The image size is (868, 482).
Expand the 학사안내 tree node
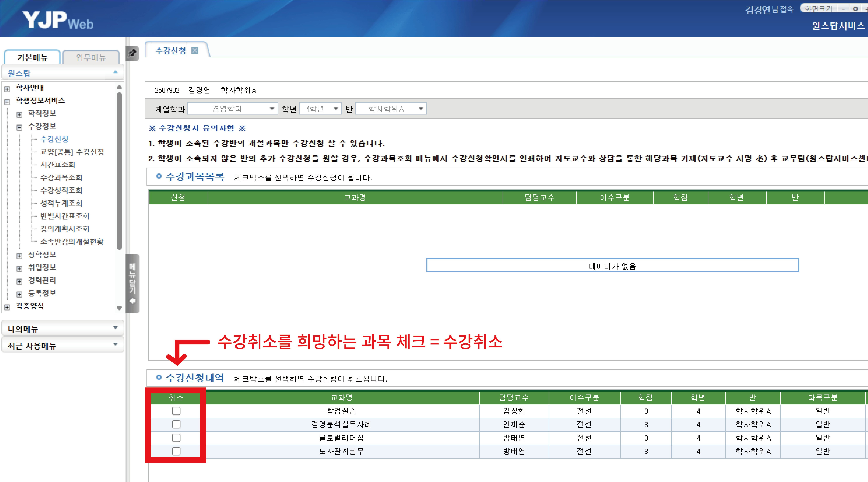[7, 89]
